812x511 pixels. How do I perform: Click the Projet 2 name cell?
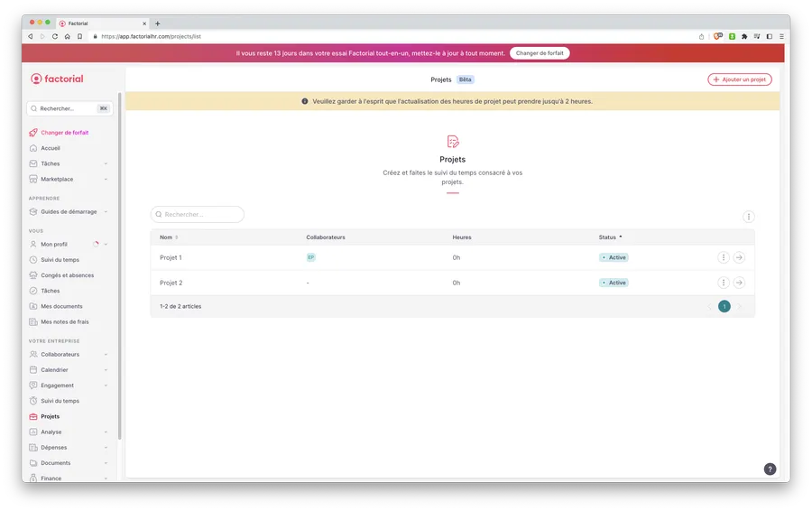(171, 283)
